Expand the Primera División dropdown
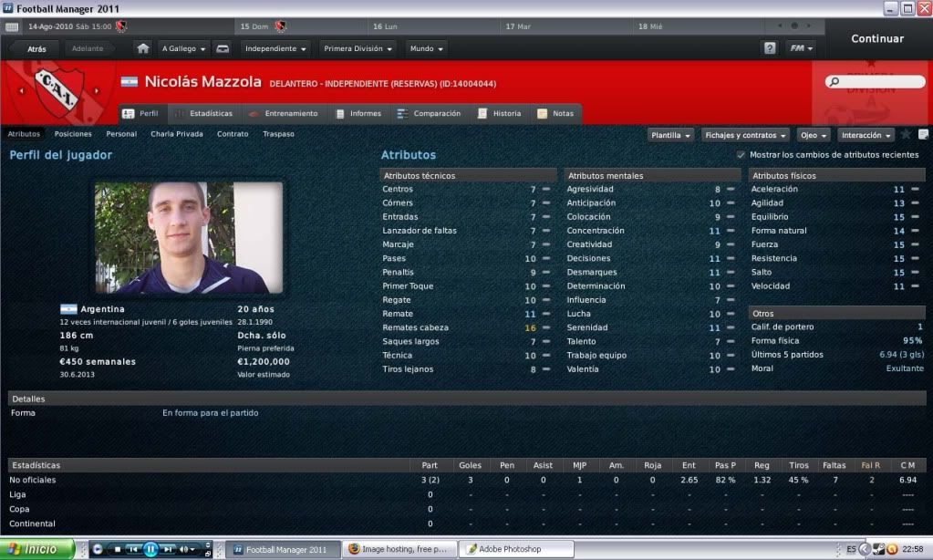 pyautogui.click(x=358, y=49)
